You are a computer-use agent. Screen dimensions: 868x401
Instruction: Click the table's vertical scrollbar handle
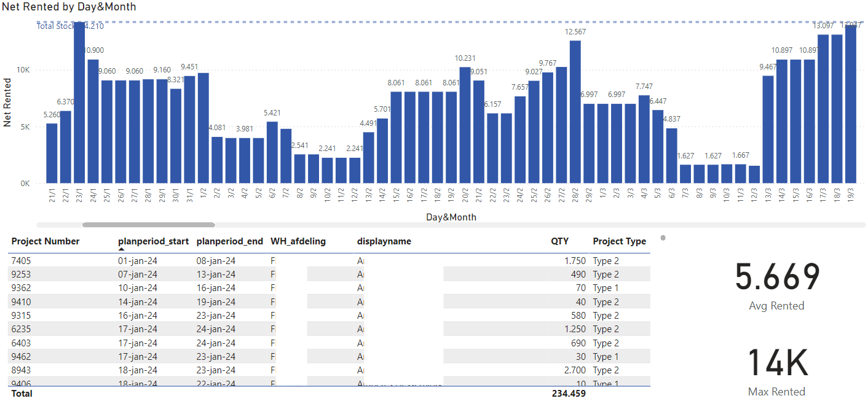pyautogui.click(x=663, y=238)
